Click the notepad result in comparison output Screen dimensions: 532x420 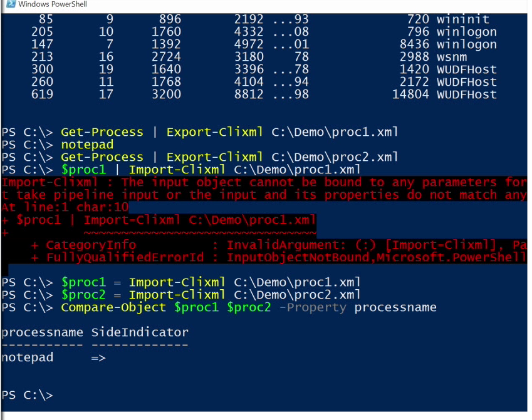[27, 357]
